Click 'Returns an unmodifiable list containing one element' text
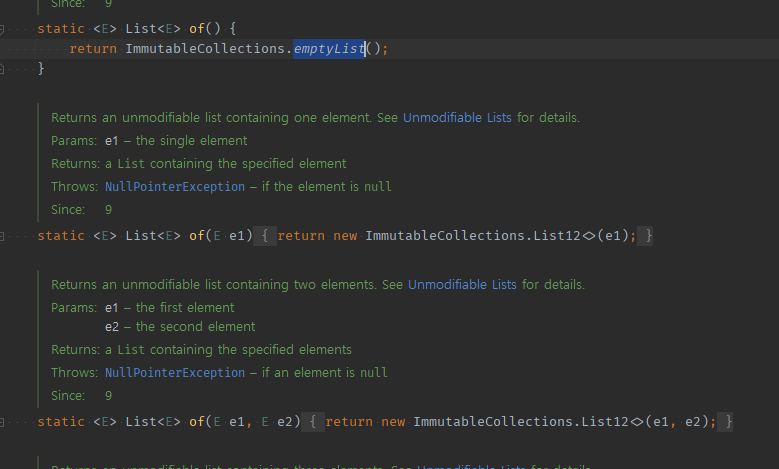 [x=211, y=118]
